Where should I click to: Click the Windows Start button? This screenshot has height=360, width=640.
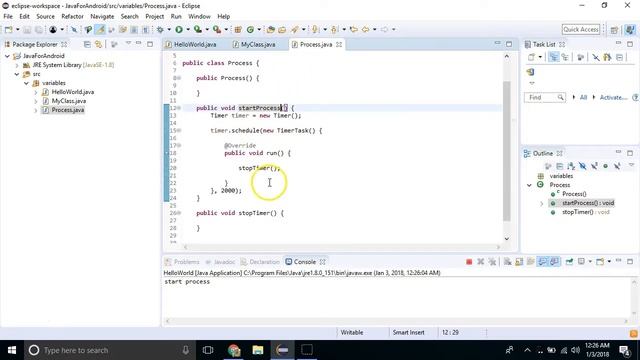(12, 350)
